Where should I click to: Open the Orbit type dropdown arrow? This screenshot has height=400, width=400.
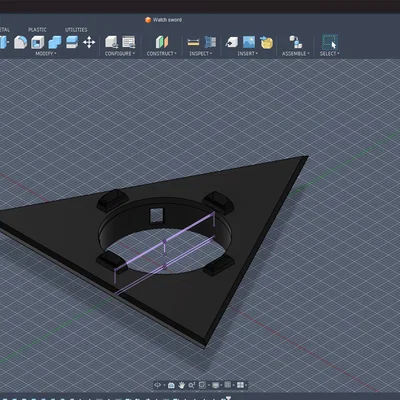tap(164, 385)
